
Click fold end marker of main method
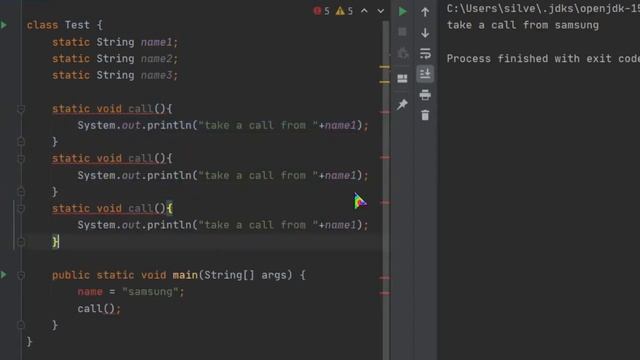(21, 325)
